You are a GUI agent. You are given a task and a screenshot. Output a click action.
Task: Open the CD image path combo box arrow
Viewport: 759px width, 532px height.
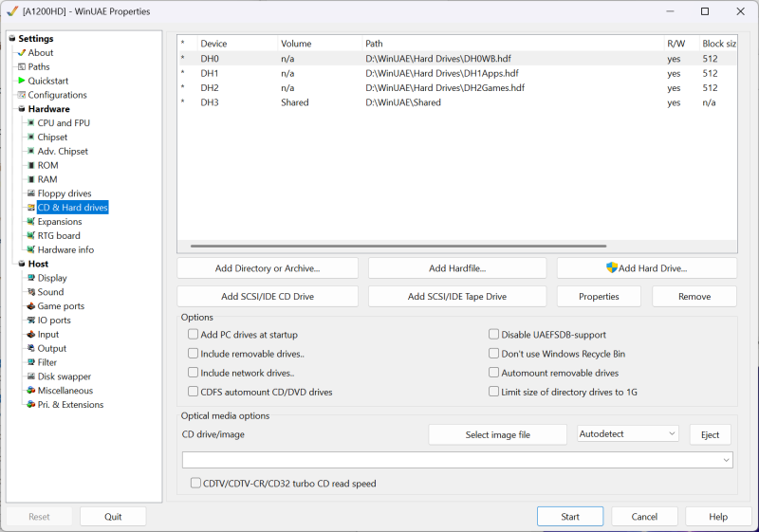pos(726,460)
